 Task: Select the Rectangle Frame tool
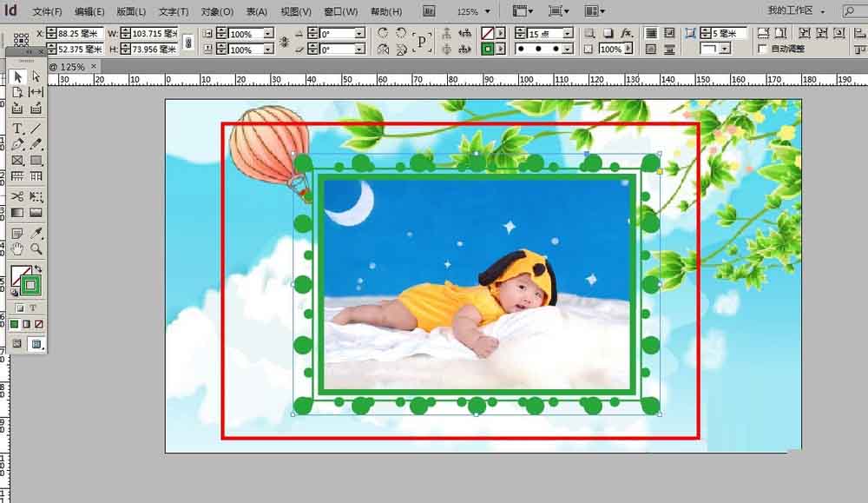(17, 161)
